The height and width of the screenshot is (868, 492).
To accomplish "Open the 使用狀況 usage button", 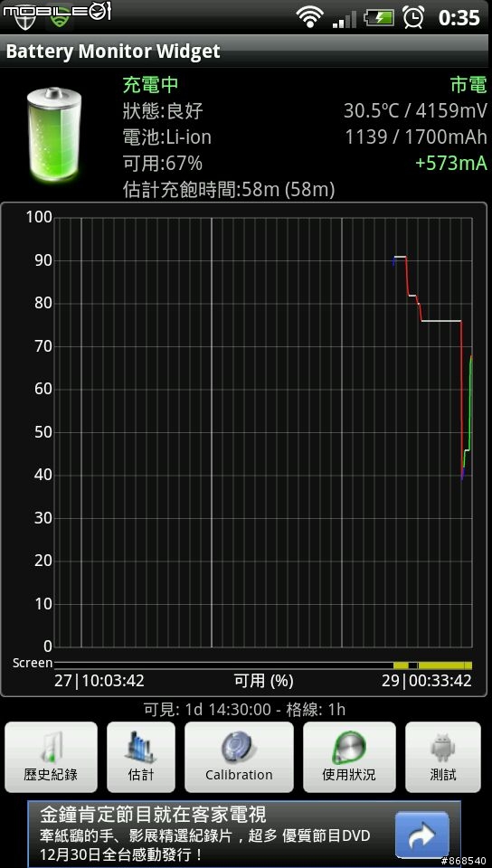I will click(349, 757).
